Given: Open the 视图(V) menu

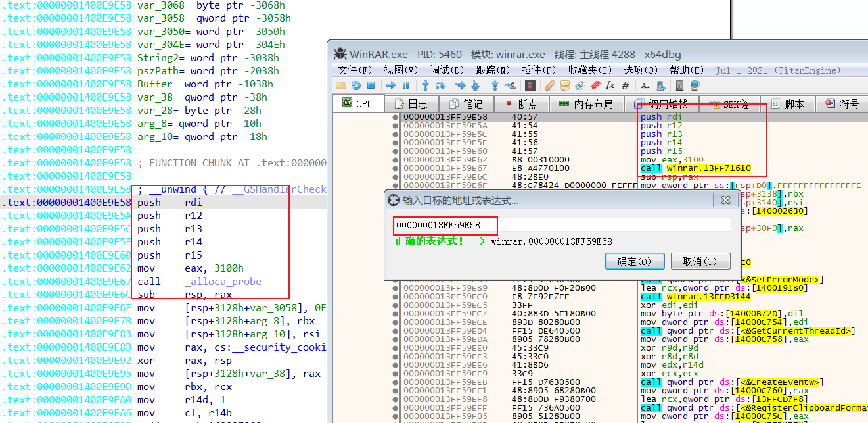Looking at the screenshot, I should pos(401,70).
